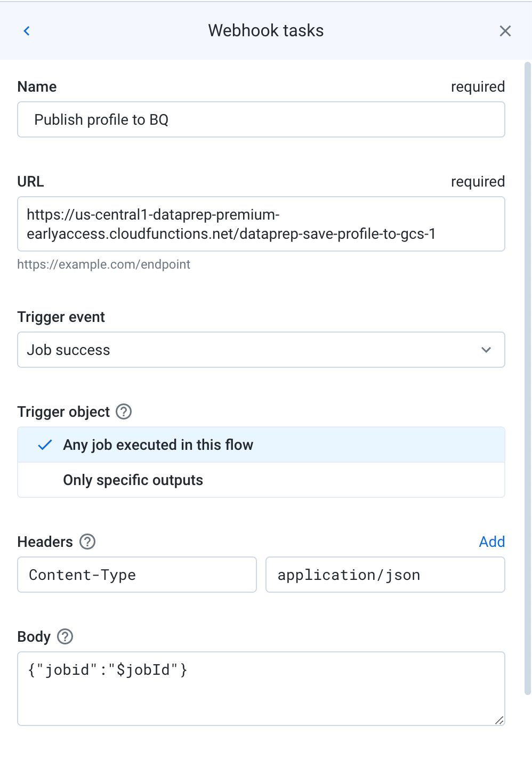Screen dimensions: 532x759
Task: Edit the application/json header value
Action: coord(385,575)
